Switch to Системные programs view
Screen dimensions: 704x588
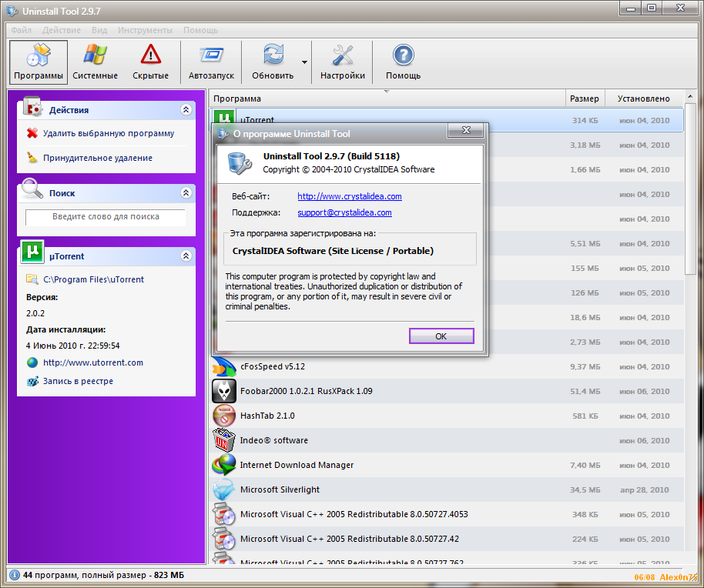[x=96, y=62]
